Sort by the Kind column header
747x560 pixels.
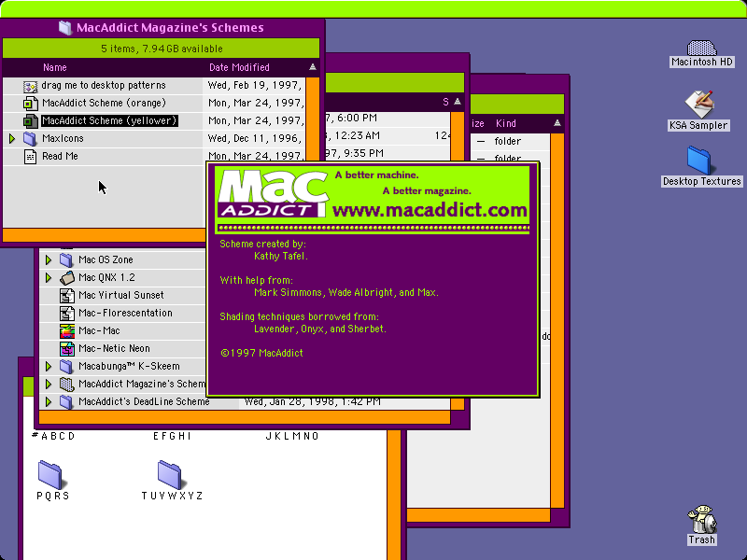click(x=505, y=124)
